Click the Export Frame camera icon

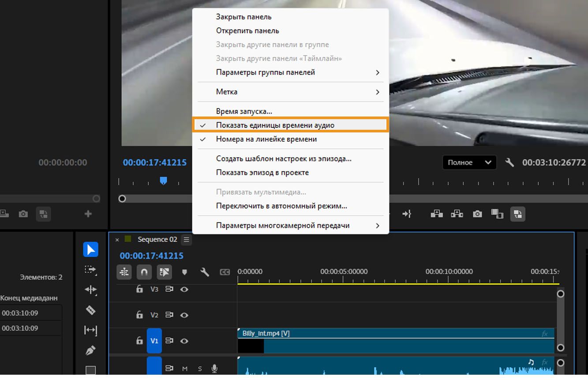pos(477,214)
